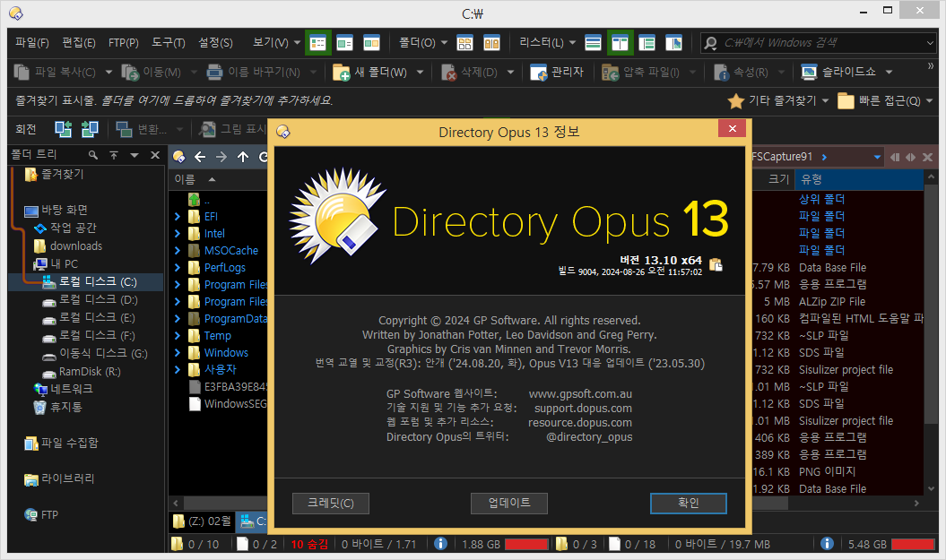
Task: Click the 업데이트 button
Action: pos(509,504)
